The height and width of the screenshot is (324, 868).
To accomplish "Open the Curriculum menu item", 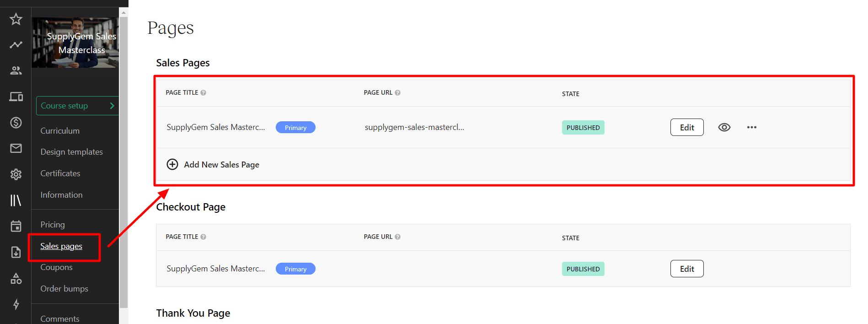I will point(60,131).
